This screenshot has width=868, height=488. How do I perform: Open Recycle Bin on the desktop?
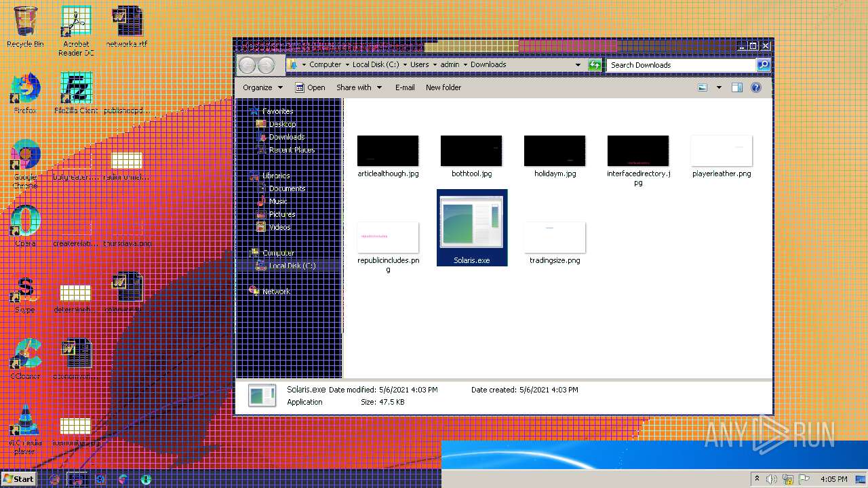25,26
